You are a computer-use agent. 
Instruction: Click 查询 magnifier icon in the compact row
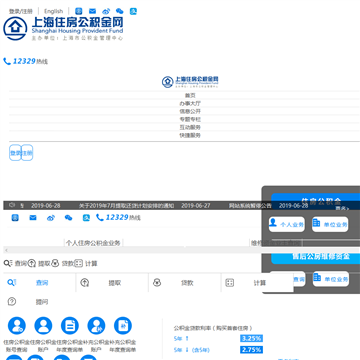8,263
